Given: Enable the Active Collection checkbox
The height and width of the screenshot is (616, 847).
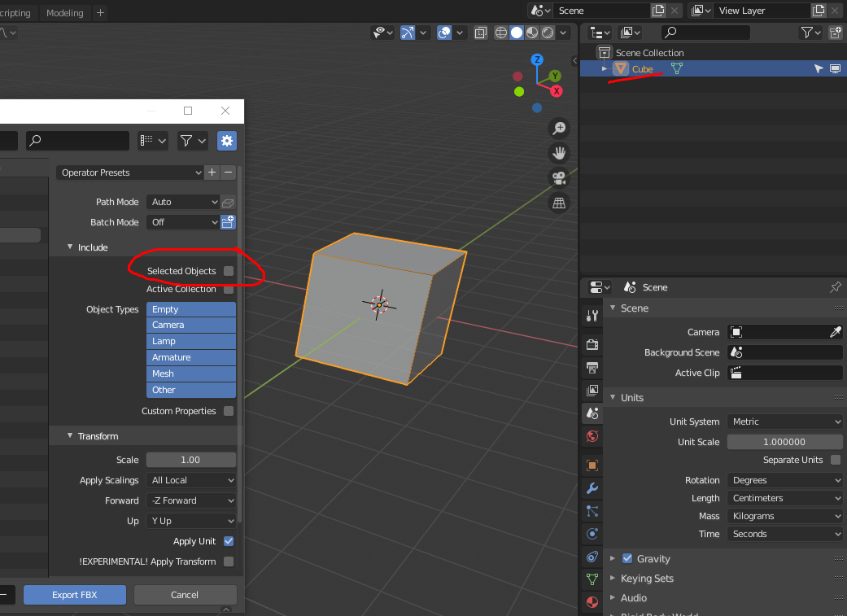Looking at the screenshot, I should (229, 289).
